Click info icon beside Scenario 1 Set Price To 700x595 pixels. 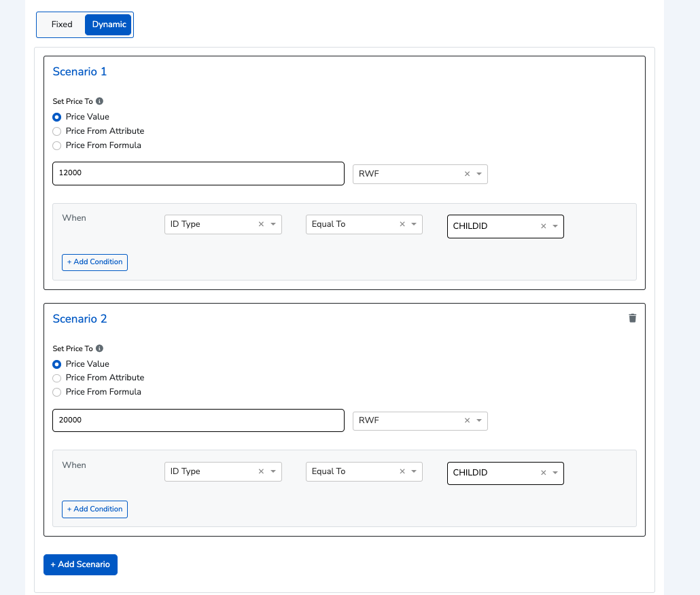99,101
